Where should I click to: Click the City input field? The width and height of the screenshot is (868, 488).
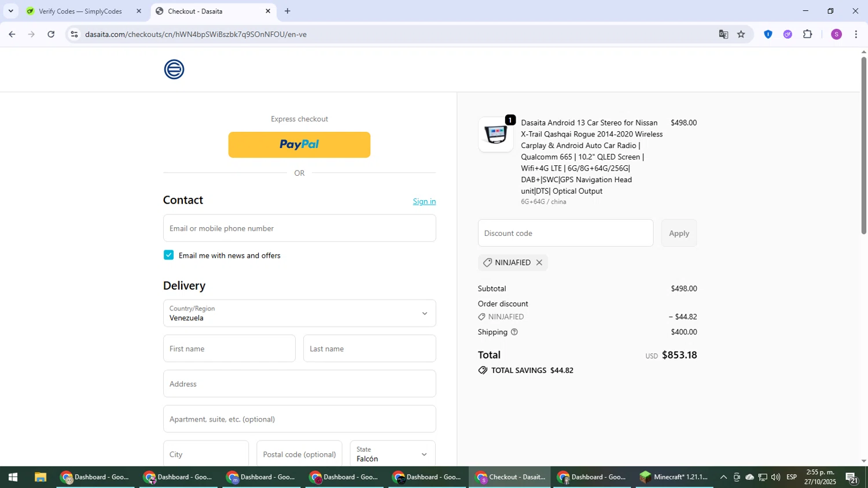coord(206,454)
